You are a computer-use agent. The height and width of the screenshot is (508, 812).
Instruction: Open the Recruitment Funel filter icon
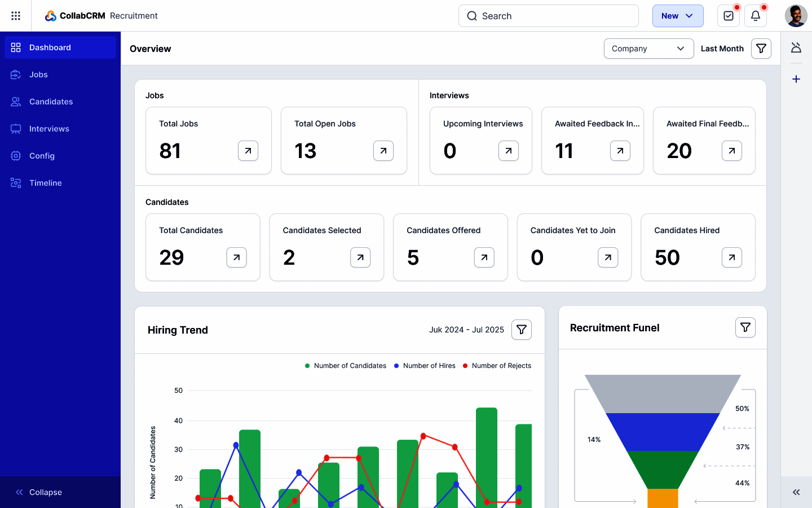(745, 327)
